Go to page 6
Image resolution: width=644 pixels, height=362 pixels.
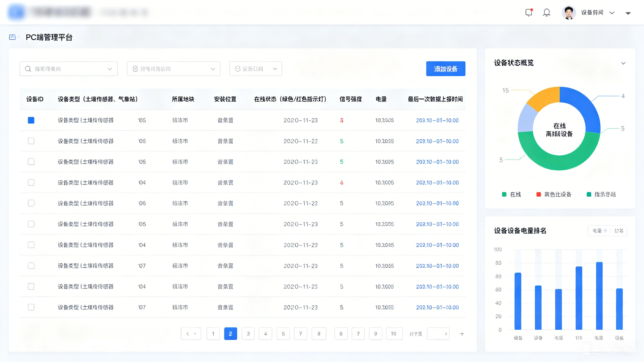point(341,333)
